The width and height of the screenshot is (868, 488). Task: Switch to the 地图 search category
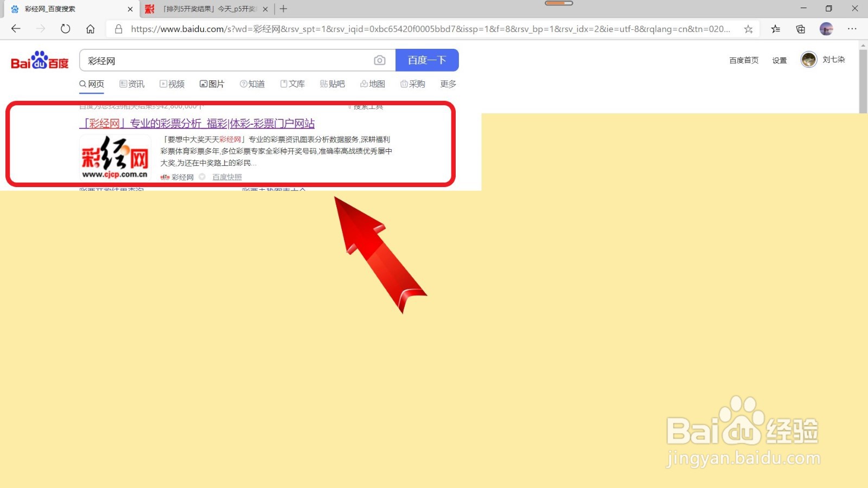(373, 84)
